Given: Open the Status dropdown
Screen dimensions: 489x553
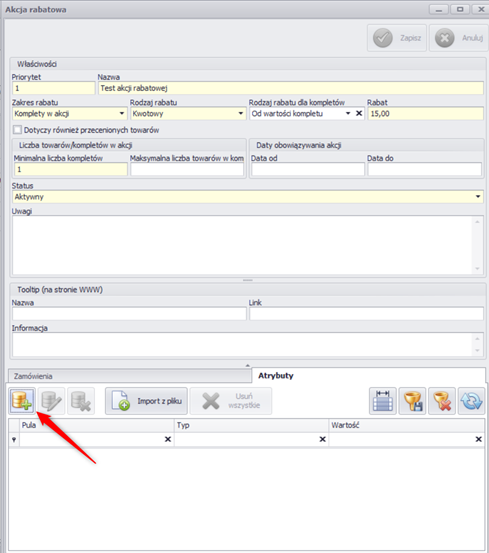Looking at the screenshot, I should (478, 196).
